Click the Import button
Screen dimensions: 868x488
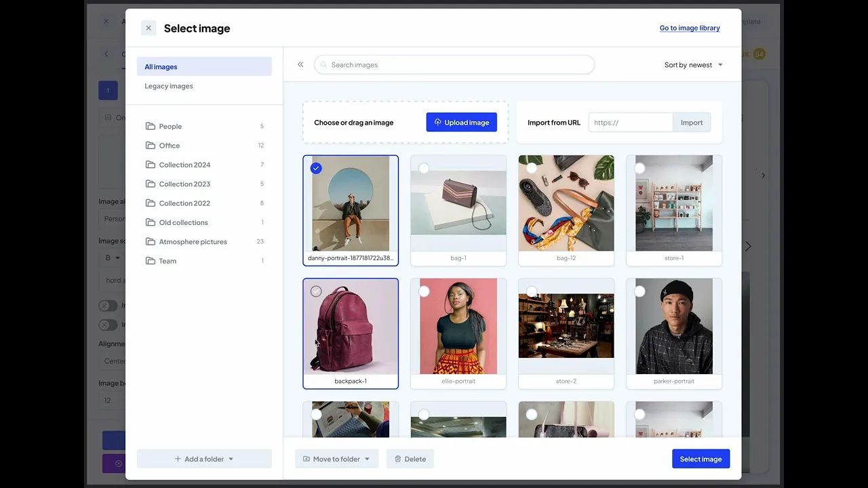(x=692, y=122)
